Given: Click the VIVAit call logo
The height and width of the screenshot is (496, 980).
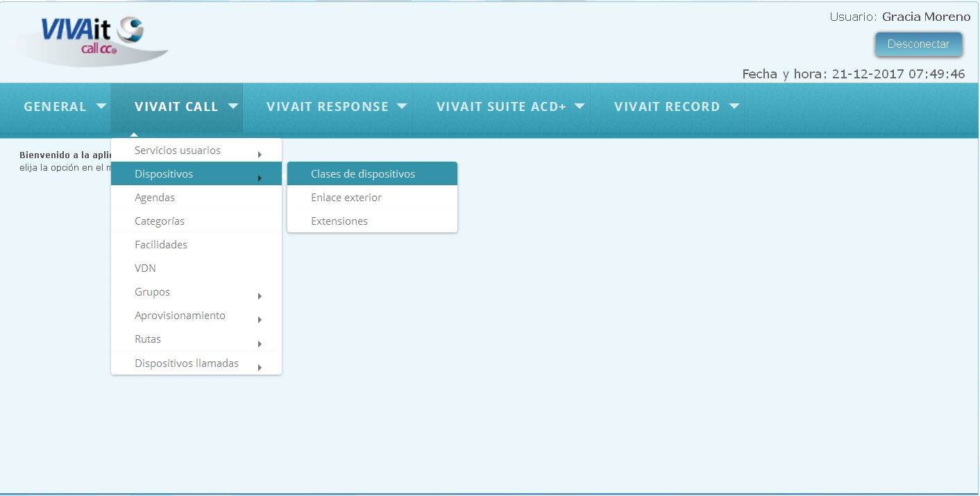Looking at the screenshot, I should click(91, 41).
